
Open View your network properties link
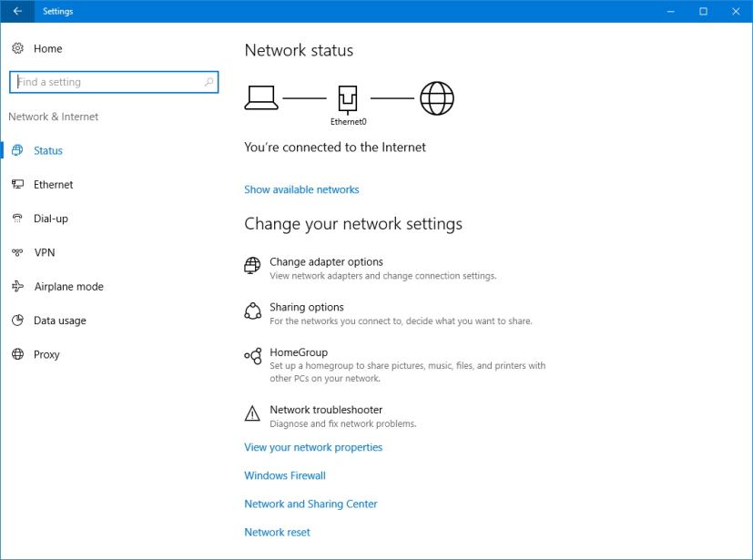313,447
